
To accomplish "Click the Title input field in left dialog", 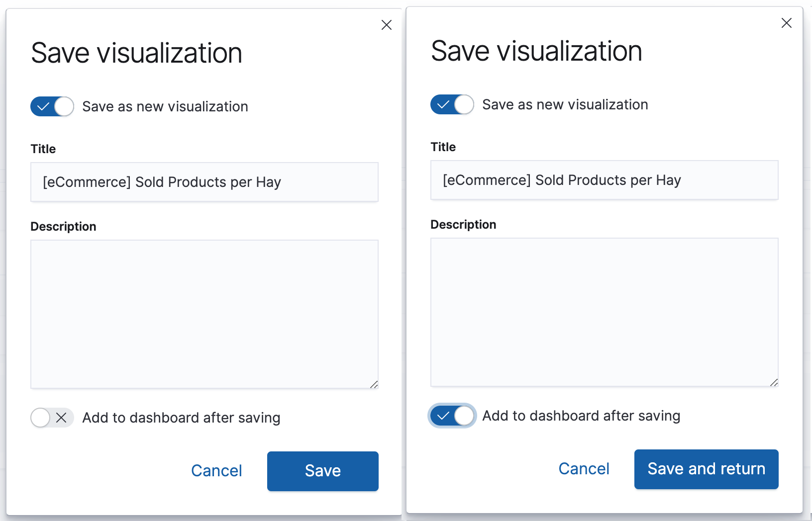I will click(x=204, y=182).
